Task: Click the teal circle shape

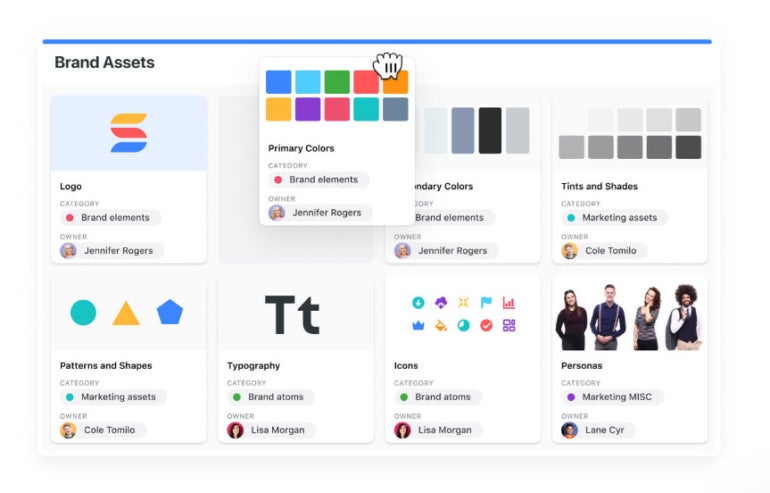Action: [83, 312]
